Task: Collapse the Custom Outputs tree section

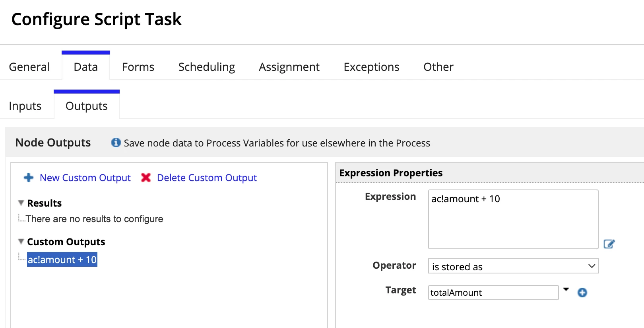Action: coord(21,242)
